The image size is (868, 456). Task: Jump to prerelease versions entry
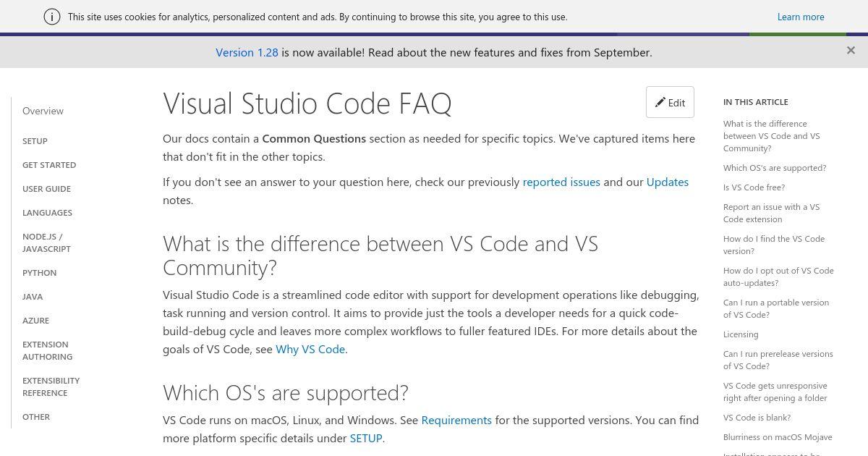[x=778, y=360]
